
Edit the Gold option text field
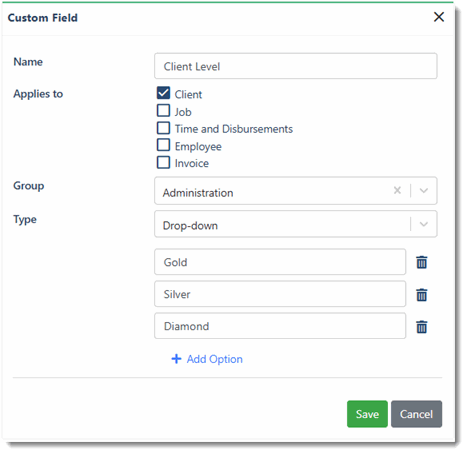point(280,262)
